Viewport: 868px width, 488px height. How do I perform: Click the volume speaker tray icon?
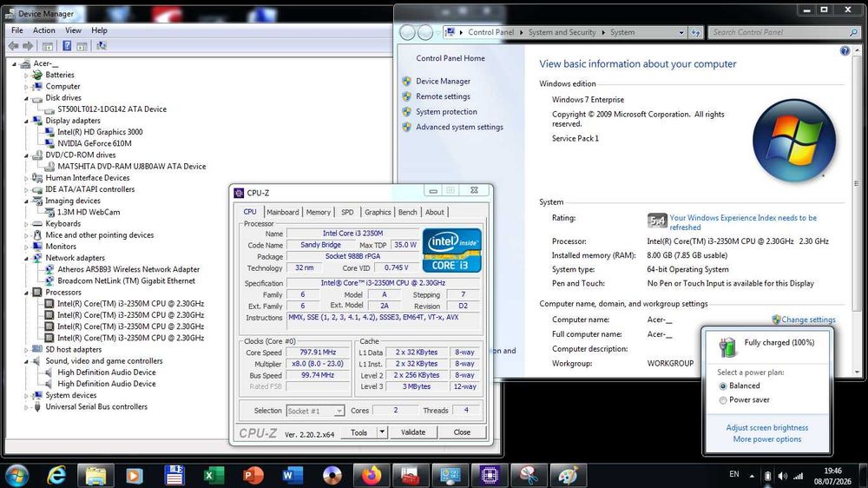click(x=782, y=476)
